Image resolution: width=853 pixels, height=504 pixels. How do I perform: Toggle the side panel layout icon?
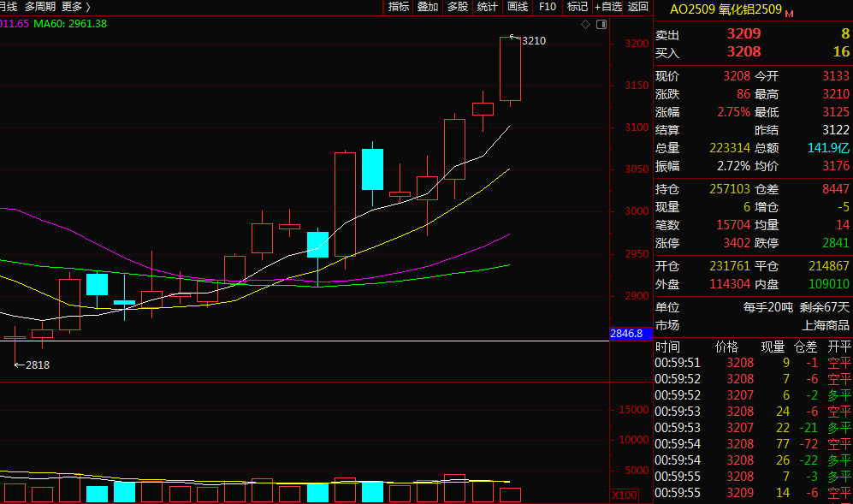pyautogui.click(x=601, y=24)
